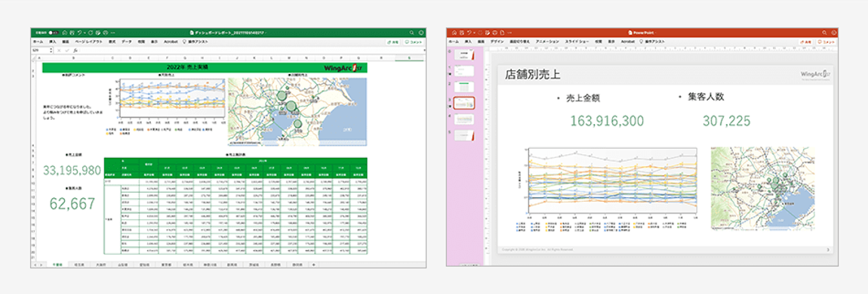Image resolution: width=868 pixels, height=294 pixels.
Task: Click the Save icon in Excel title bar
Action: pyautogui.click(x=72, y=32)
